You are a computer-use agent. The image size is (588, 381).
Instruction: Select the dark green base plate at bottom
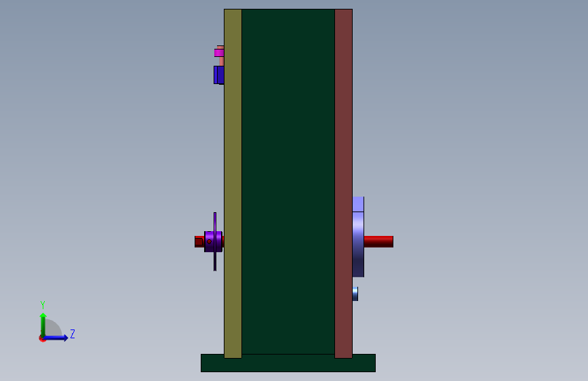pyautogui.click(x=288, y=363)
